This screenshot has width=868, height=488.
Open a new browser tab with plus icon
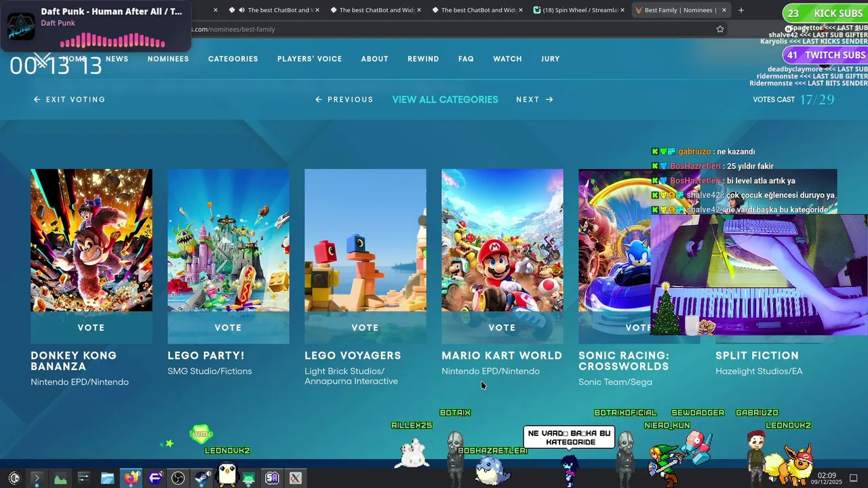pos(741,10)
